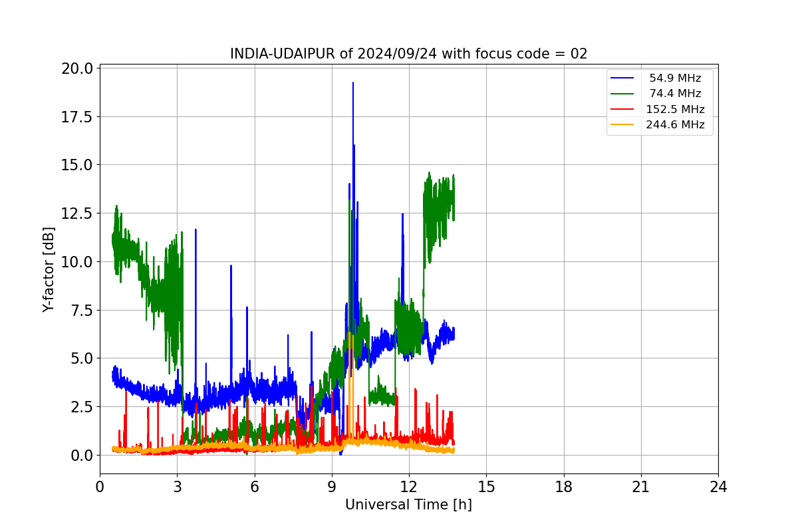Screen dimensions: 798x532
Task: Click the x-axis tick label '6'
Action: point(255,487)
